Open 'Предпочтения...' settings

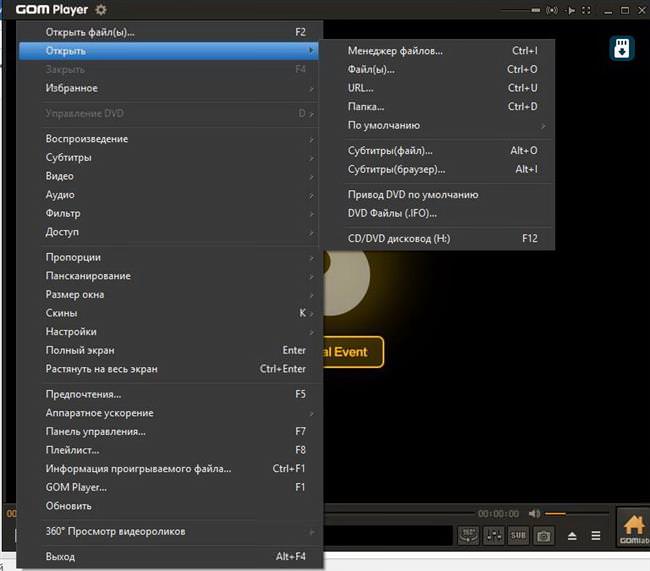pyautogui.click(x=169, y=394)
